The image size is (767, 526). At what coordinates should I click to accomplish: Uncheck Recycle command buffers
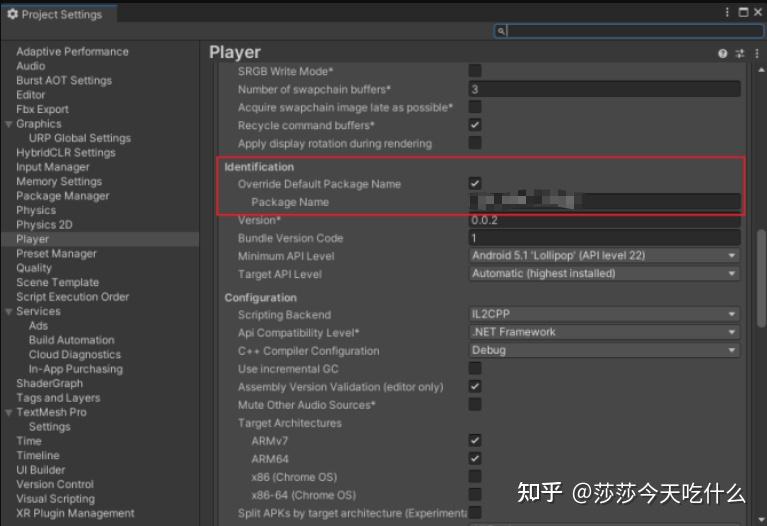[475, 125]
